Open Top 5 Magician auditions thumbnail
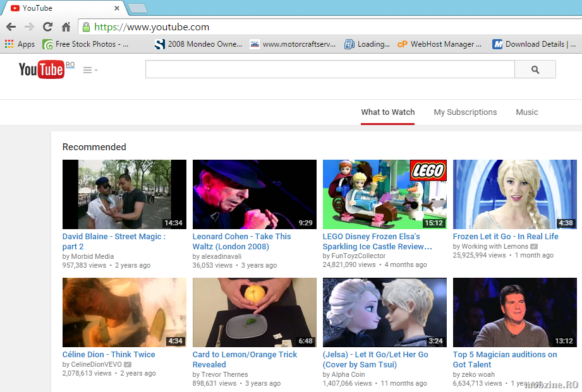The image size is (582, 392). [x=515, y=312]
